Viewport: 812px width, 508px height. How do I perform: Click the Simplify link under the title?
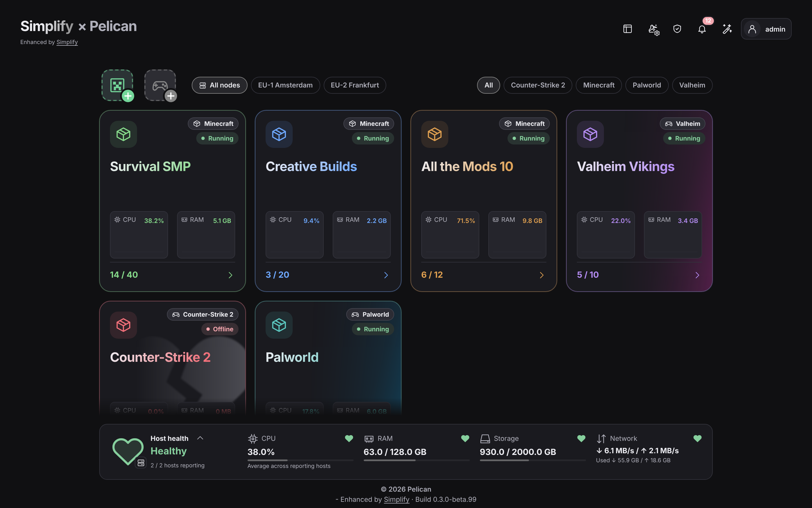click(67, 42)
